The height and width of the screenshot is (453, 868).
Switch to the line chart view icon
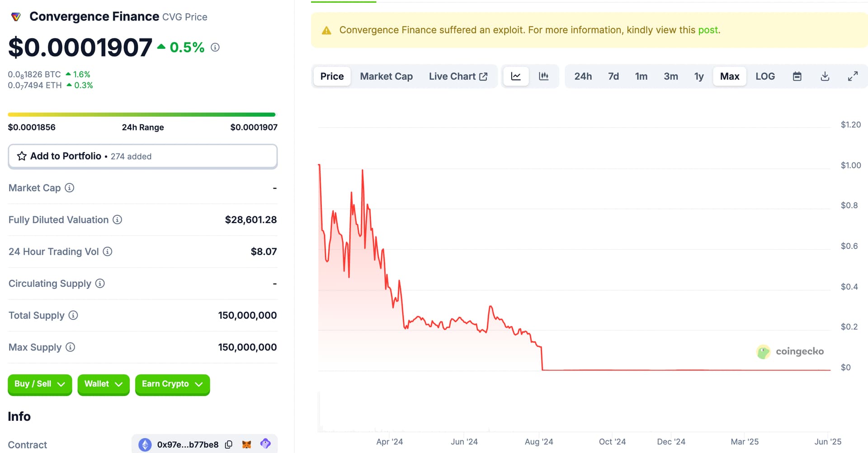click(516, 76)
